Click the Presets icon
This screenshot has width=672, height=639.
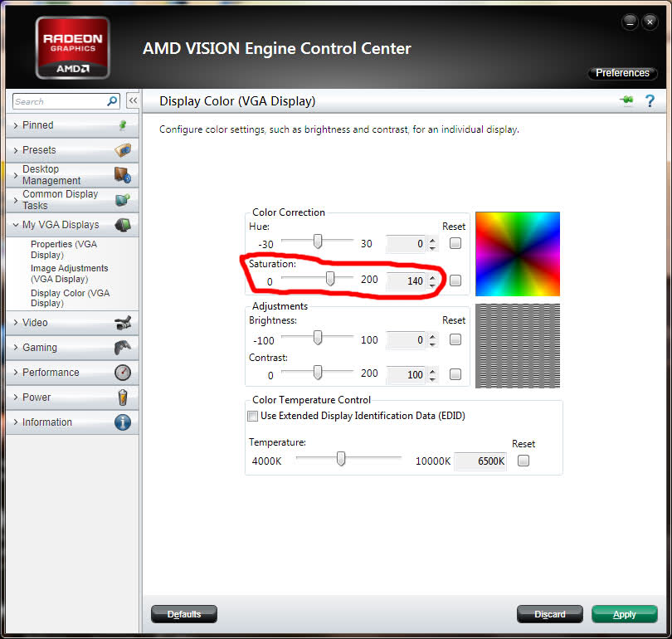[123, 150]
